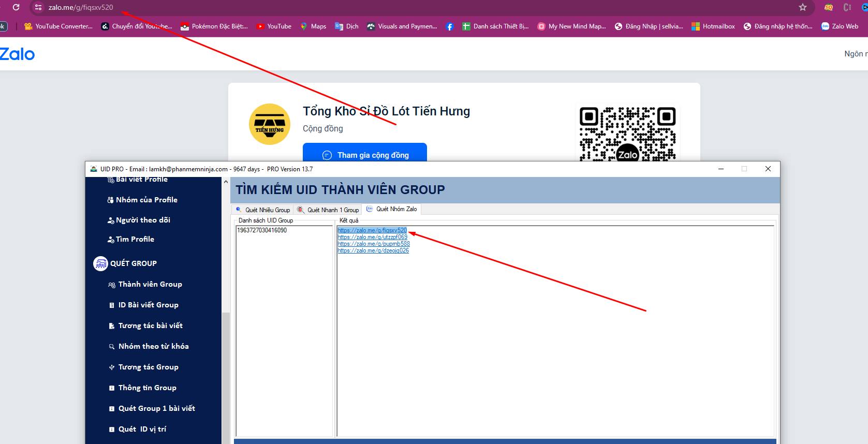This screenshot has width=868, height=444.
Task: Open the Zalo Web bookmark
Action: [840, 26]
